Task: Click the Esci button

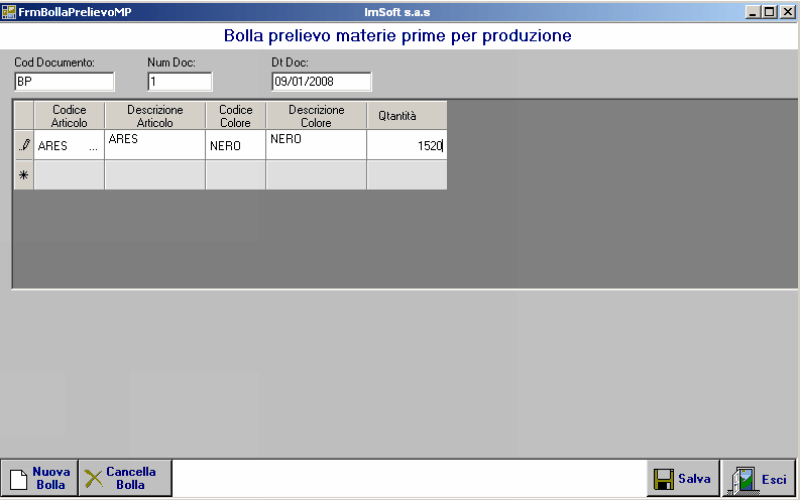Action: 758,478
